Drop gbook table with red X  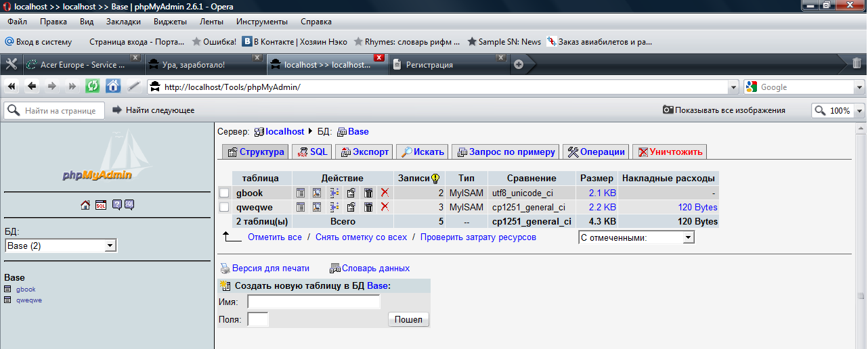(x=385, y=193)
